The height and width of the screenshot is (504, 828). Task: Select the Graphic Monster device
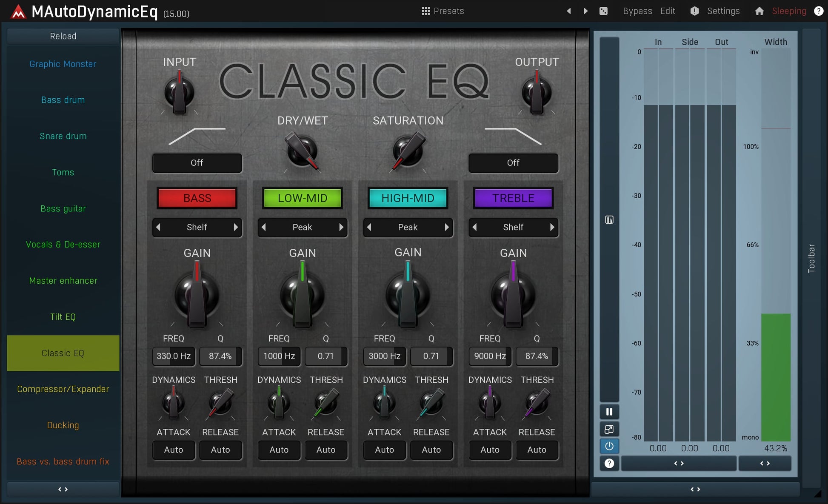click(63, 64)
